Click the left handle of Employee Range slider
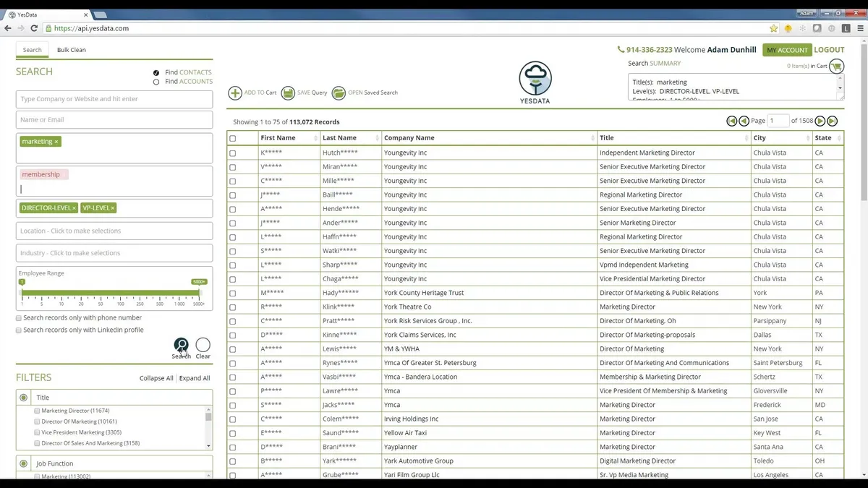Image resolution: width=868 pixels, height=488 pixels. click(x=22, y=283)
